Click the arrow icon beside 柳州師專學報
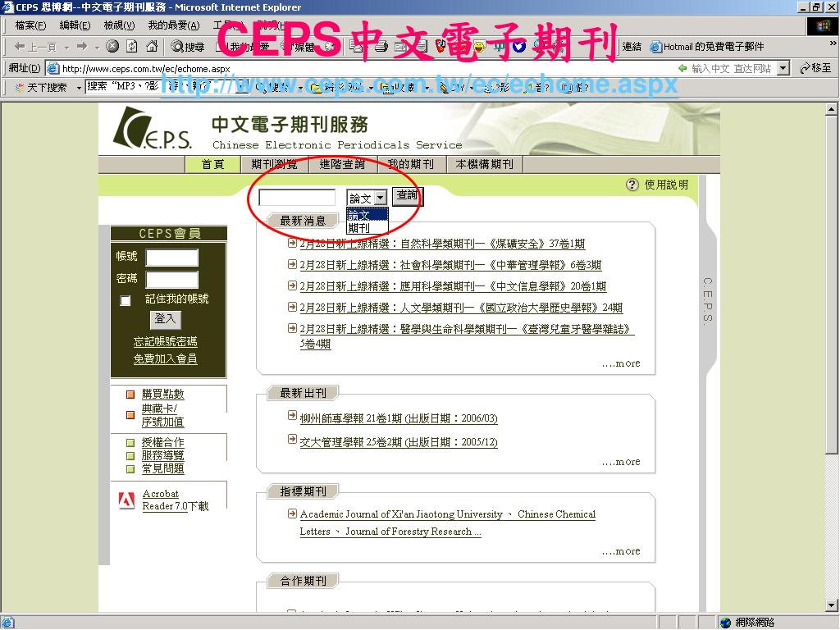 [x=292, y=415]
